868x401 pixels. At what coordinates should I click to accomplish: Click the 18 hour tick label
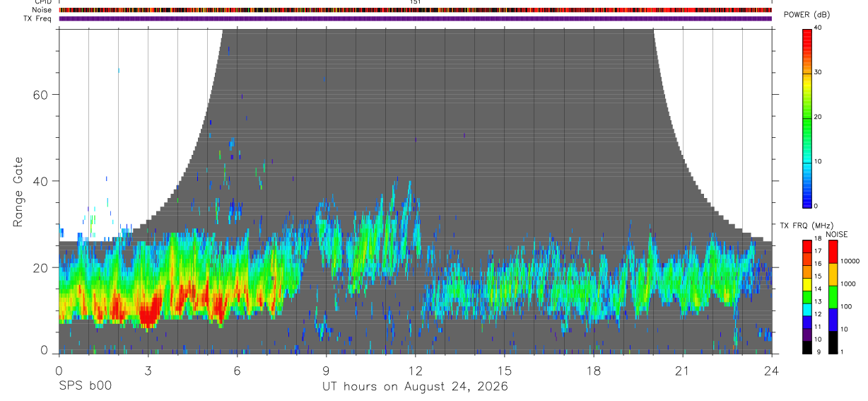[x=593, y=371]
